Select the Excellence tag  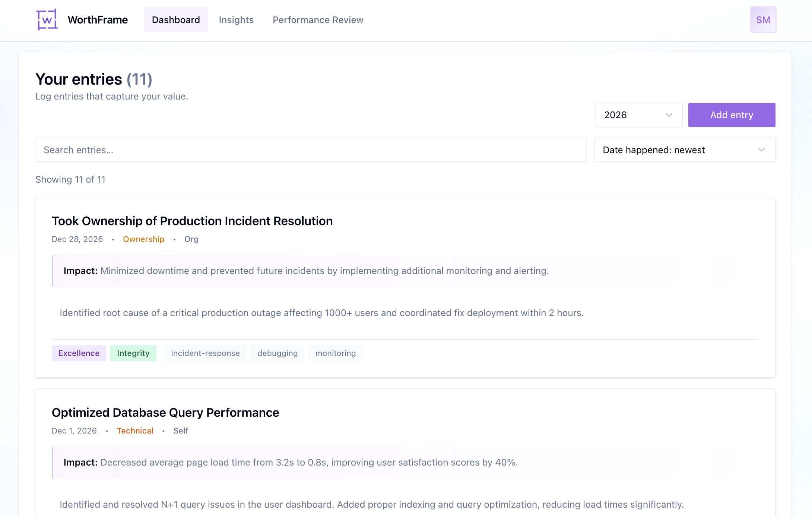[79, 353]
